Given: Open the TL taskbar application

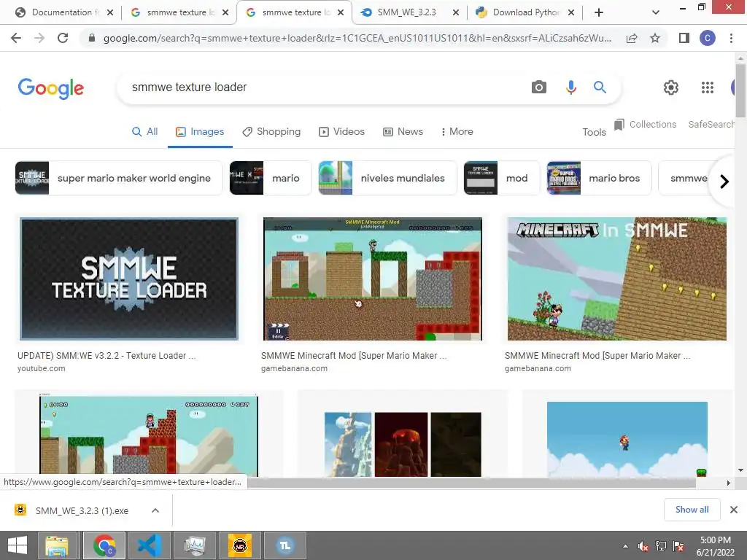Looking at the screenshot, I should [285, 545].
